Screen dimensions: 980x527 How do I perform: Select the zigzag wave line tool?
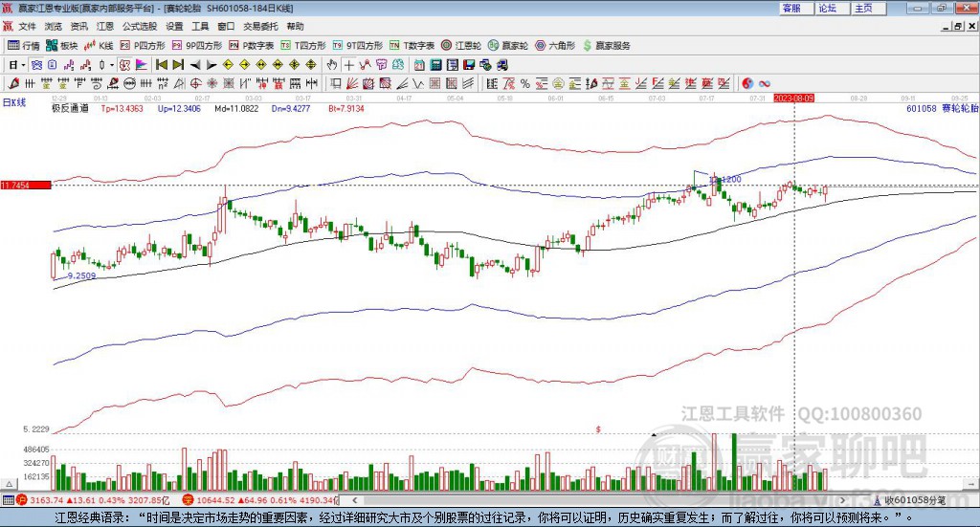tap(417, 83)
